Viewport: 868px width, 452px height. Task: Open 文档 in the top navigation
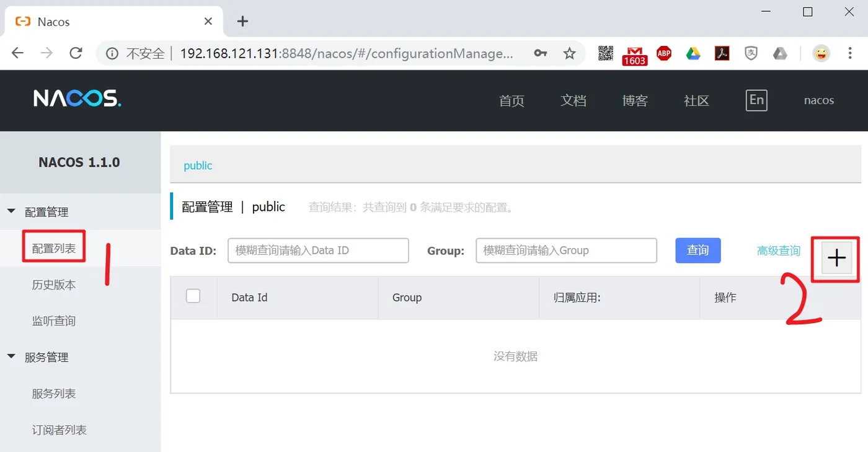[x=573, y=100]
